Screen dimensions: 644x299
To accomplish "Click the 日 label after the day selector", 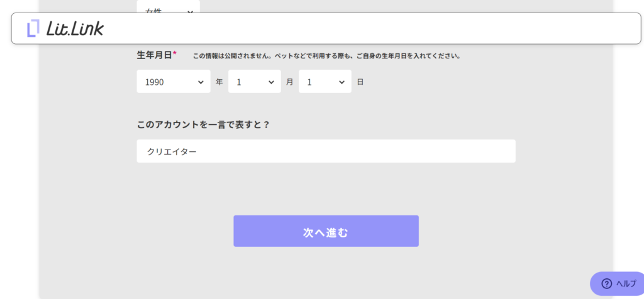I will pos(360,82).
